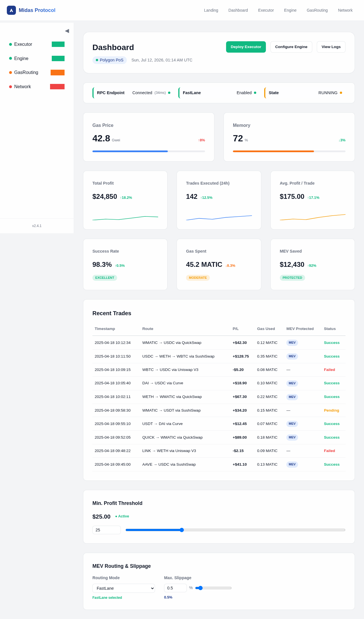This screenshot has height=619, width=364.
Task: Click the PROTECTED badge under MEV Saved
Action: point(292,278)
